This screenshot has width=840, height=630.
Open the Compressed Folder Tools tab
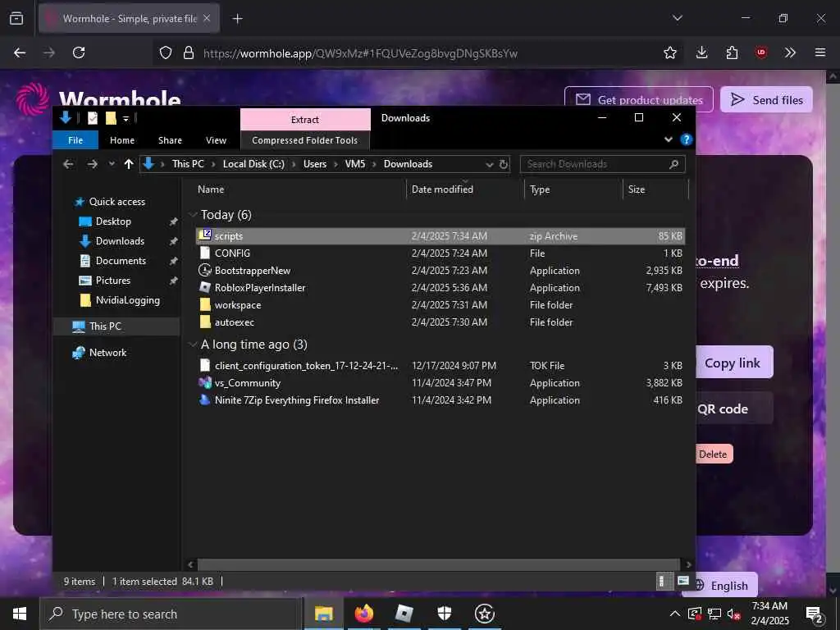[x=305, y=140]
